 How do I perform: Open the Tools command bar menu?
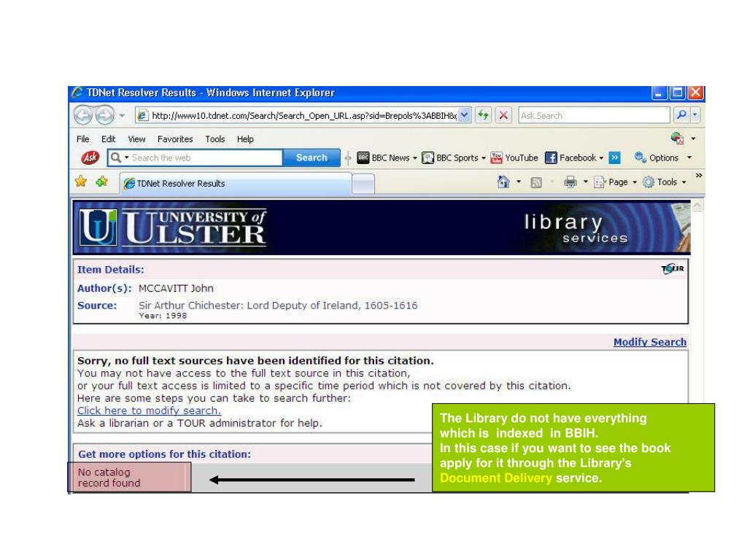(664, 182)
